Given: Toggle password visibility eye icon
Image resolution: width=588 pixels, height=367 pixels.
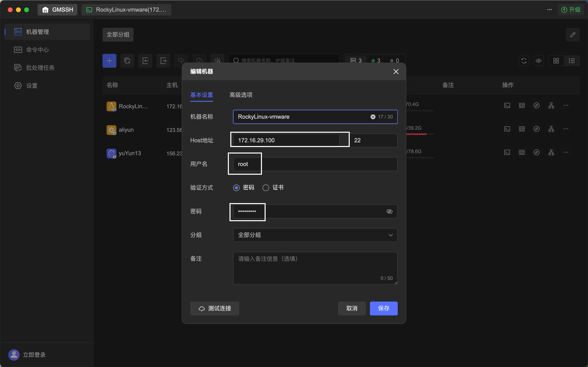Looking at the screenshot, I should [390, 211].
